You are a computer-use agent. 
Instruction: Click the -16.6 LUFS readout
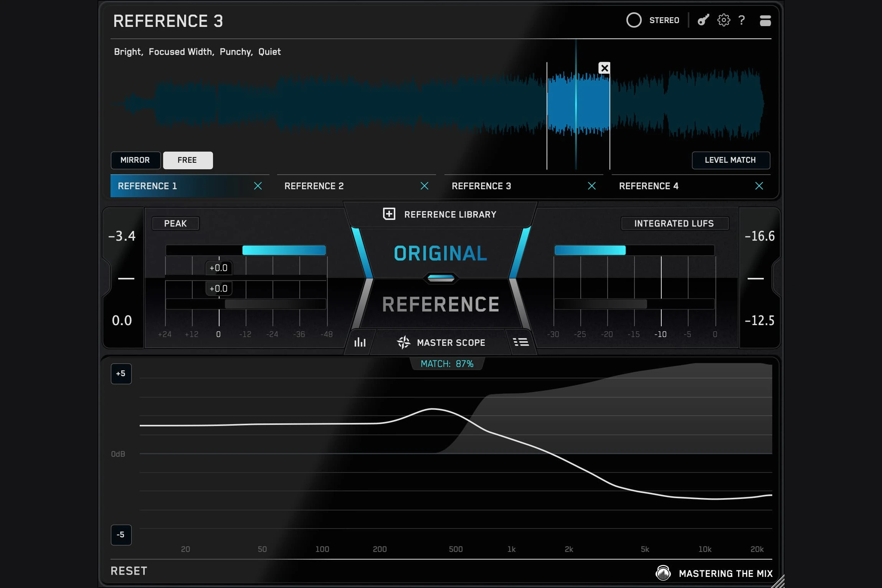click(x=760, y=236)
